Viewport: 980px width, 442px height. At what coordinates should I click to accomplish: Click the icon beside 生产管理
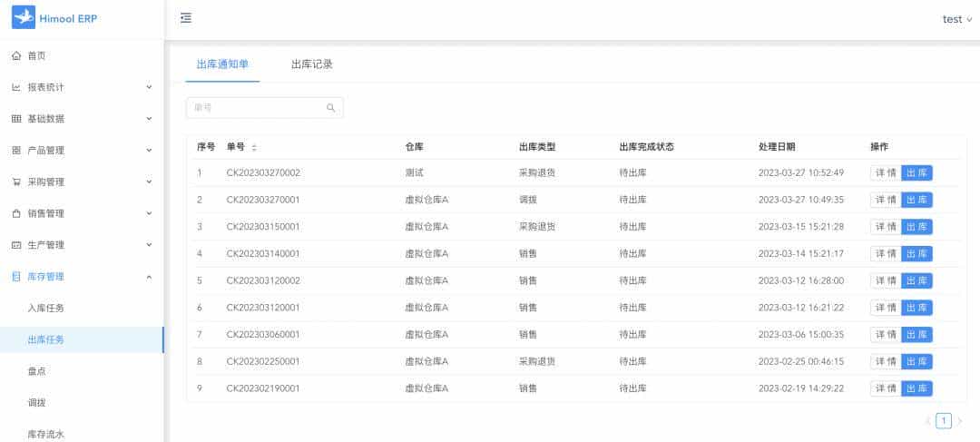pyautogui.click(x=17, y=245)
